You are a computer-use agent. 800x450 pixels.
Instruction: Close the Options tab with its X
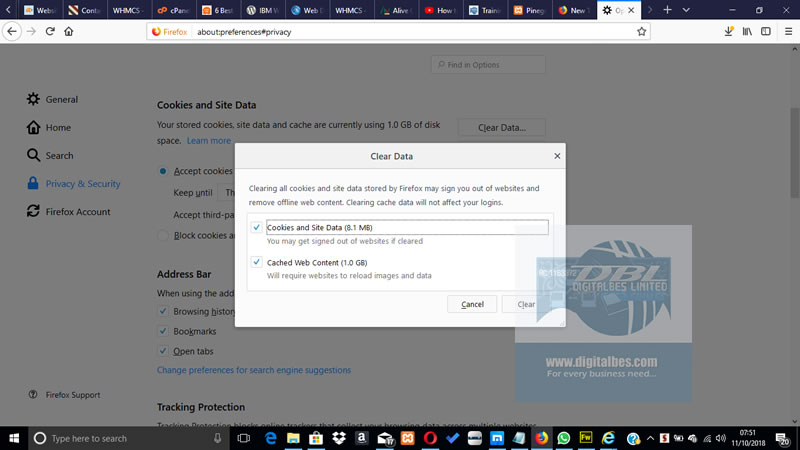click(x=631, y=10)
